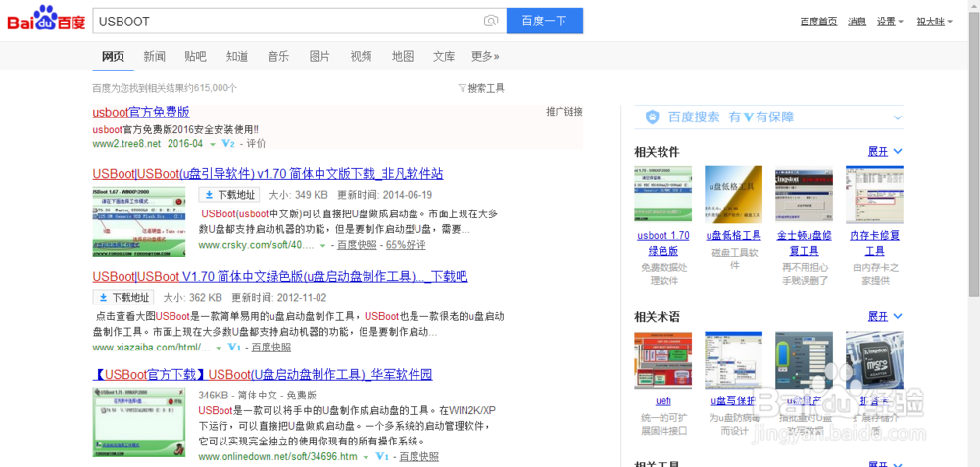This screenshot has width=980, height=467.
Task: Open the 地图 tab
Action: tap(403, 56)
